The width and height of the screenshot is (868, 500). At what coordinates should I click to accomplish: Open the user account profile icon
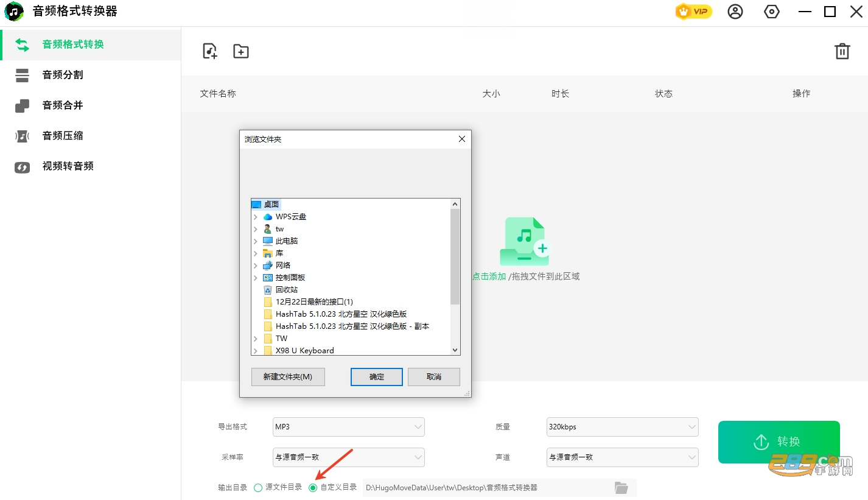(735, 12)
